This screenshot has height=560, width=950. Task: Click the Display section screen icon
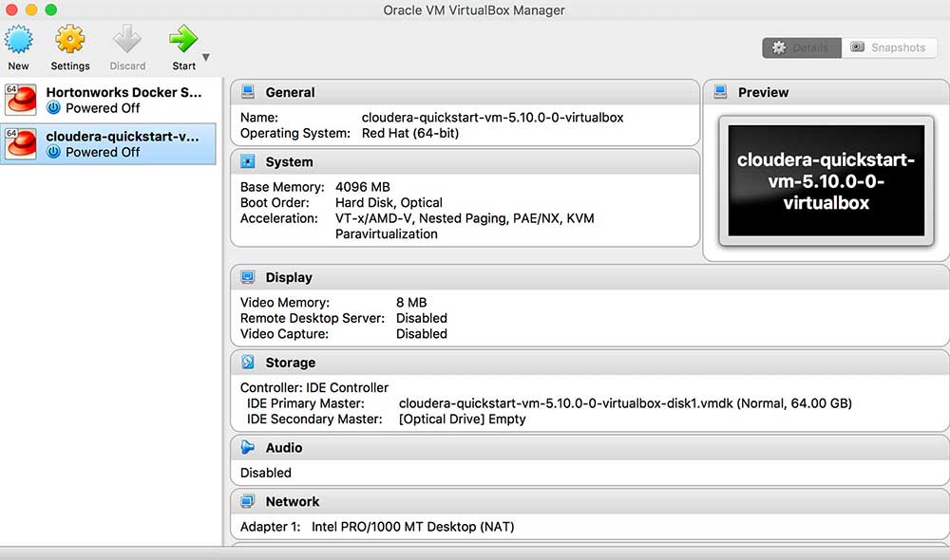click(x=248, y=277)
